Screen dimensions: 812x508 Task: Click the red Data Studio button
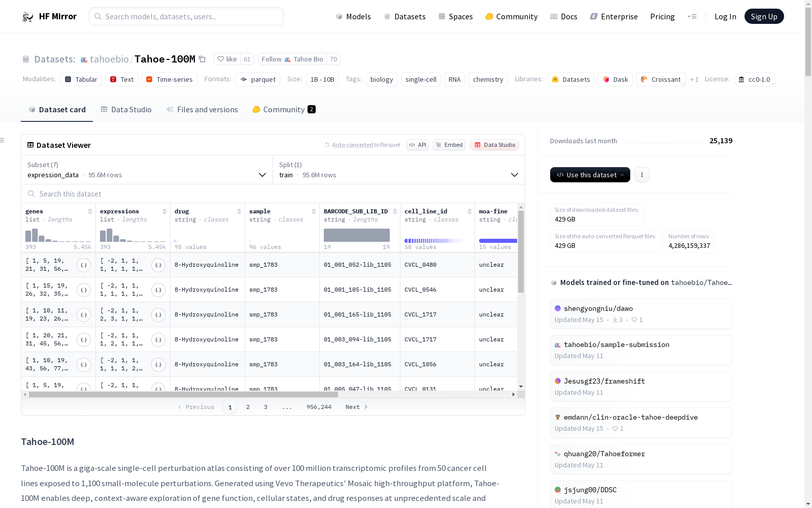pos(495,145)
